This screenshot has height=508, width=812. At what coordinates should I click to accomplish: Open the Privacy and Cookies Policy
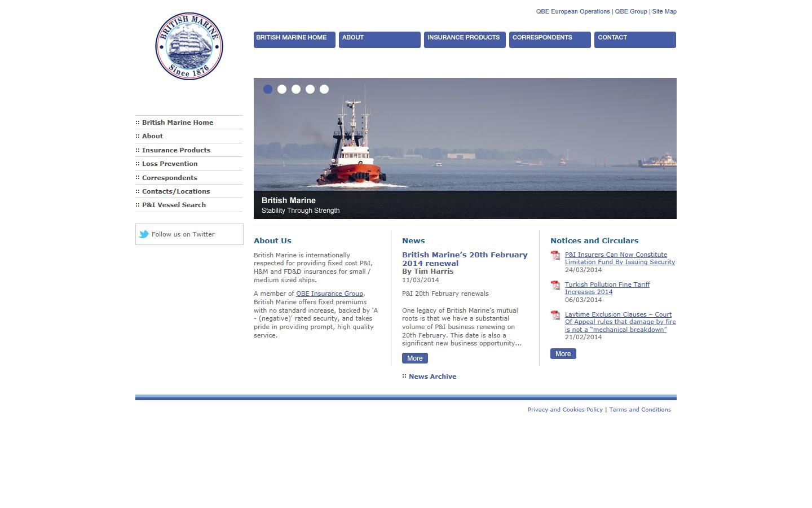tap(565, 409)
